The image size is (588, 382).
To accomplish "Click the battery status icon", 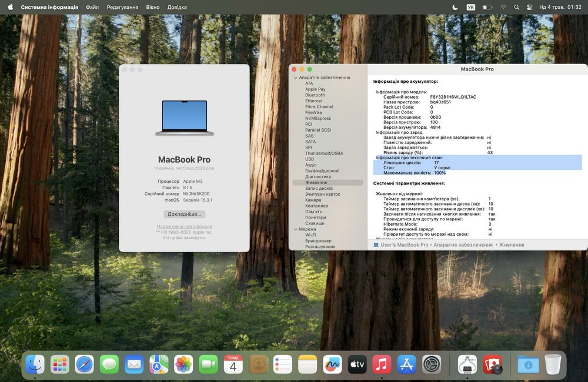I will click(487, 7).
